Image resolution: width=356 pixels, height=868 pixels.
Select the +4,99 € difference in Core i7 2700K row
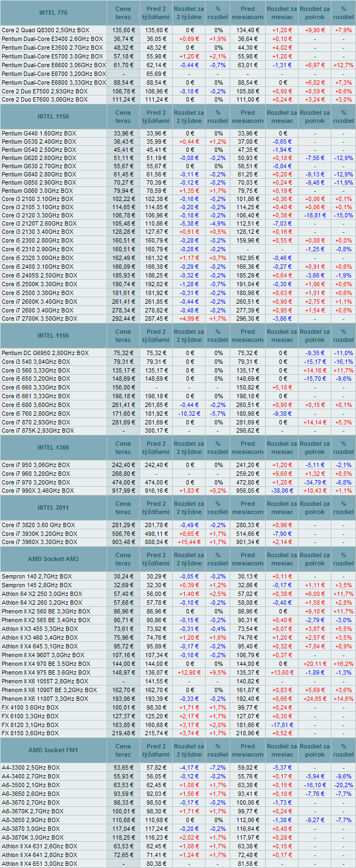coord(189,318)
